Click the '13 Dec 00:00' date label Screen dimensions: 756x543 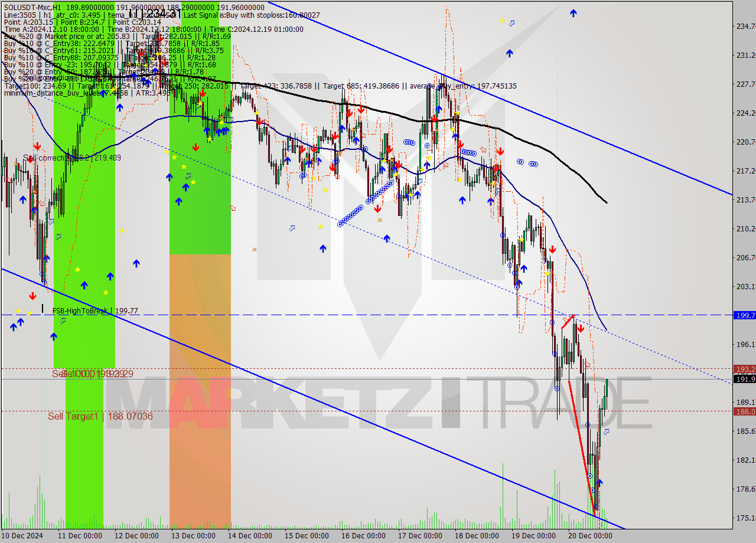193,536
